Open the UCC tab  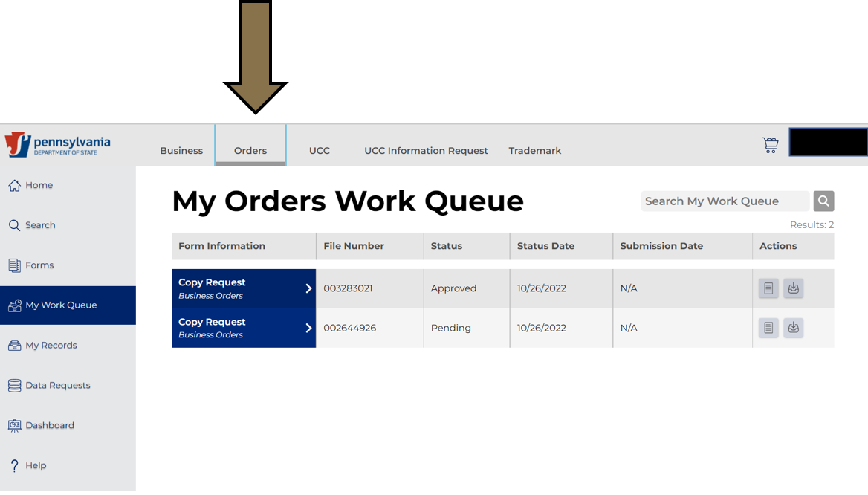click(319, 150)
